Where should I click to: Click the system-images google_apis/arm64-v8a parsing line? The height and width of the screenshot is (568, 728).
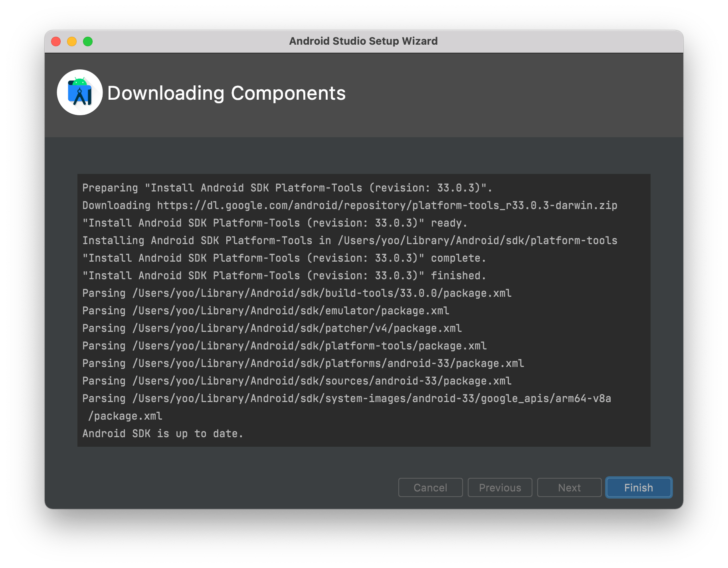(346, 407)
